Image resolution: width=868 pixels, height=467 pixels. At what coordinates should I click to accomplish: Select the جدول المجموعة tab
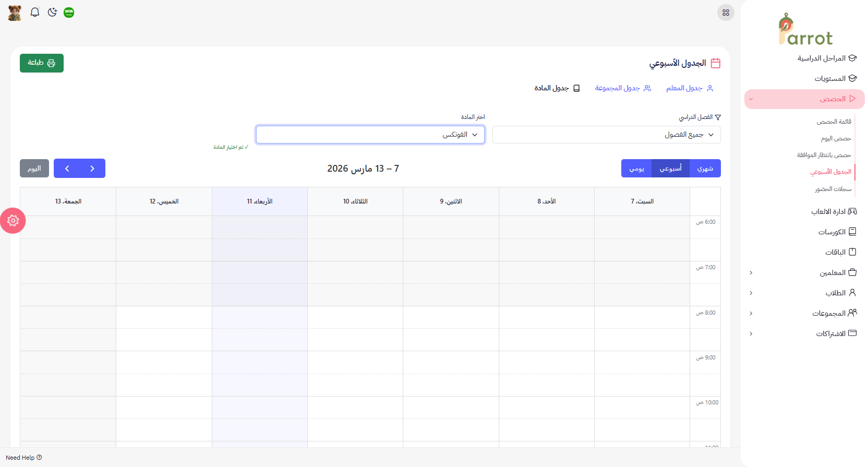(623, 88)
